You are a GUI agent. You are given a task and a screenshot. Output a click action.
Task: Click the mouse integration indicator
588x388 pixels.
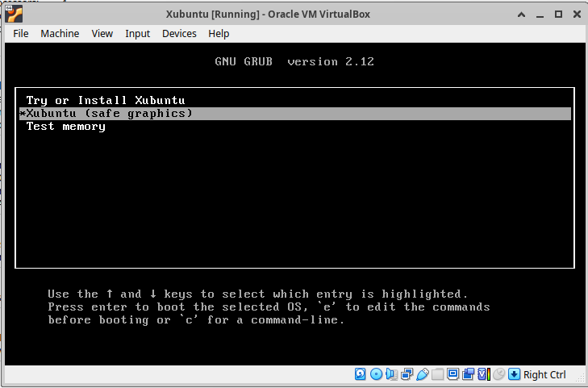pyautogui.click(x=498, y=374)
